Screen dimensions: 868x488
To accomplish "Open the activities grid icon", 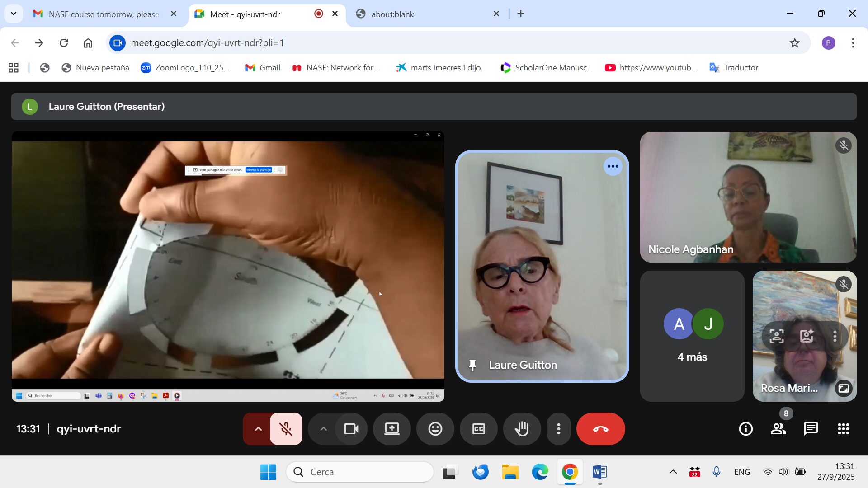I will click(843, 429).
